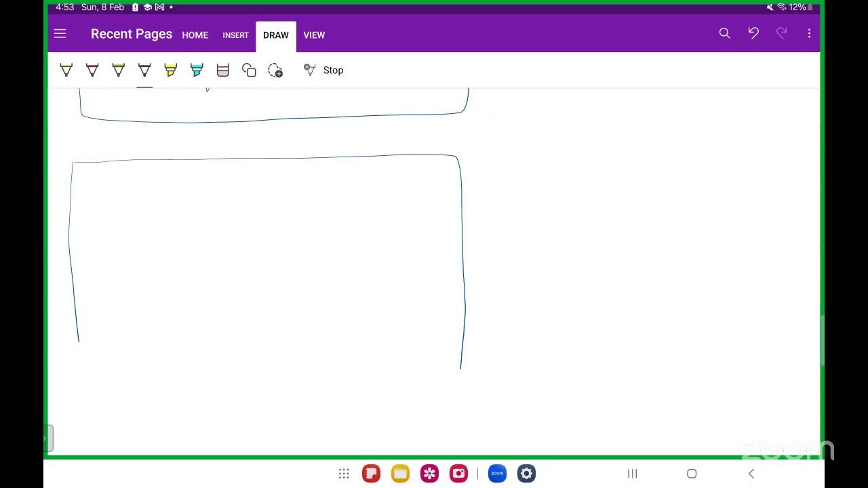Select the eraser tool
Screen dimensions: 868x488
click(222, 70)
